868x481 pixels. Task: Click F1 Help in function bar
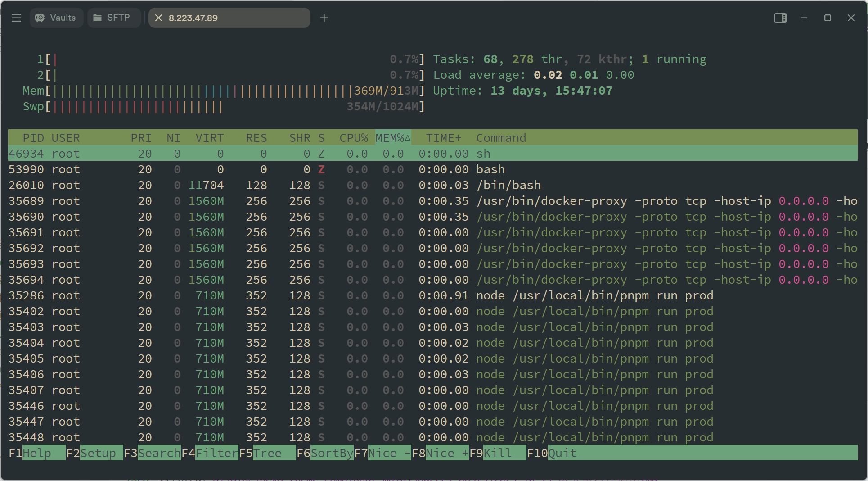[37, 453]
